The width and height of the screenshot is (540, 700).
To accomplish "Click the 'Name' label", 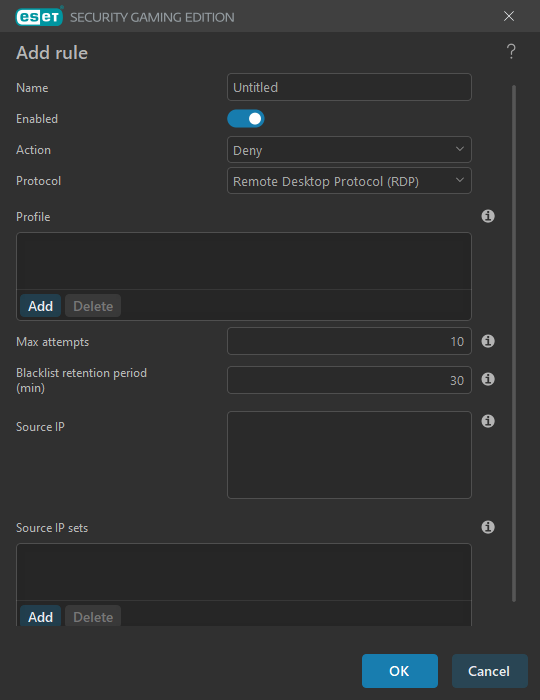I will [32, 88].
